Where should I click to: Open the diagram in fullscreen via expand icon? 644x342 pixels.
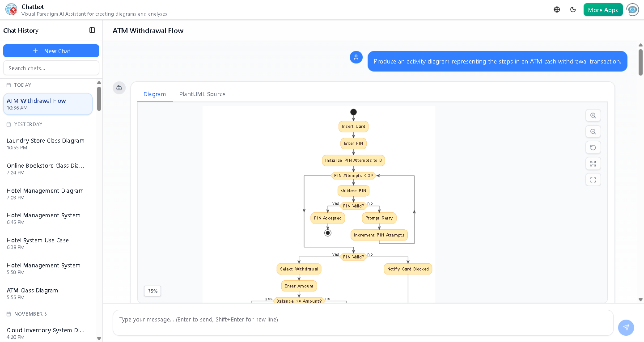pyautogui.click(x=593, y=164)
